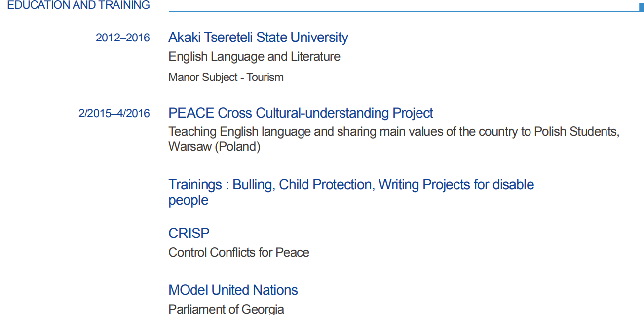Click the English Language and Literature line
This screenshot has width=644, height=315.
coord(254,57)
